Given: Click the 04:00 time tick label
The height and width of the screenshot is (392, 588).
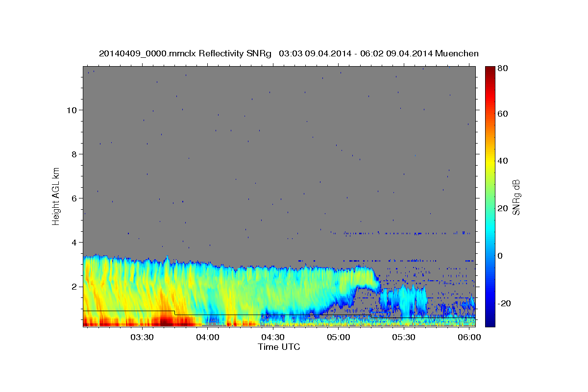Looking at the screenshot, I should coord(208,337).
